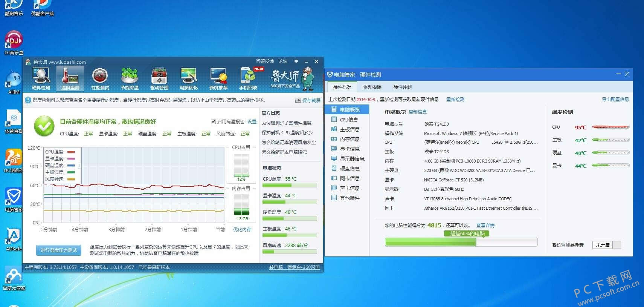This screenshot has height=307, width=644.
Task: Click the CPU温度 55℃ status bar
Action: pyautogui.click(x=290, y=185)
